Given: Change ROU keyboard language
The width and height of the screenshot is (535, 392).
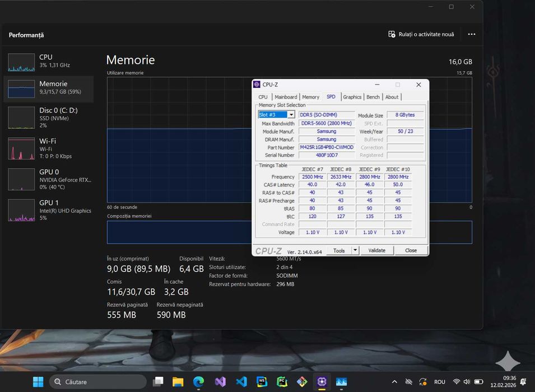Looking at the screenshot, I should point(439,382).
